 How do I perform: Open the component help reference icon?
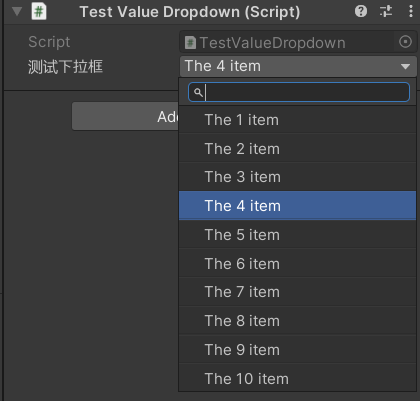pos(361,11)
